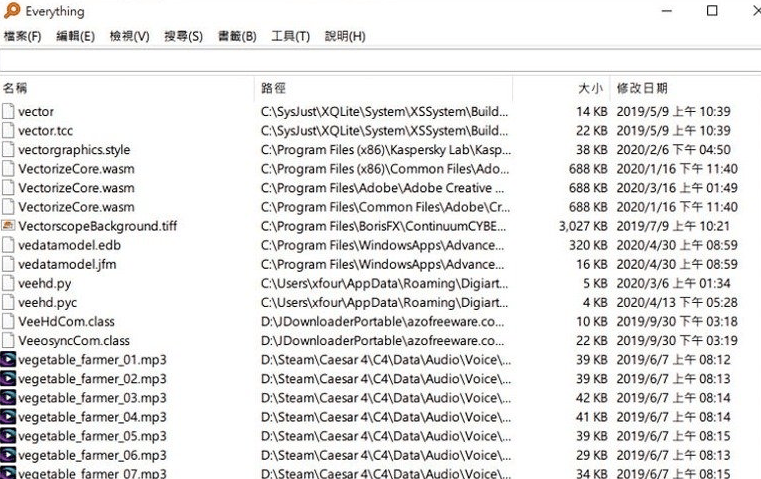Open the 編輯(E) menu
Screen dimensions: 761x479
tap(75, 36)
